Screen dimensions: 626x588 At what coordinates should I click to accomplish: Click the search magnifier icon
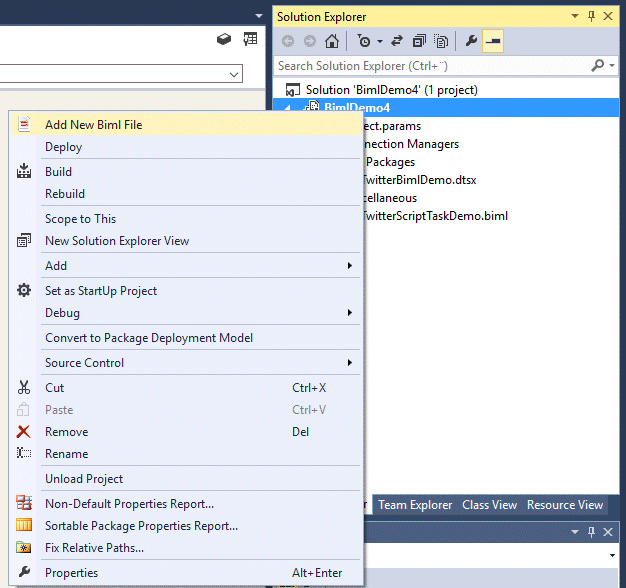(x=598, y=65)
